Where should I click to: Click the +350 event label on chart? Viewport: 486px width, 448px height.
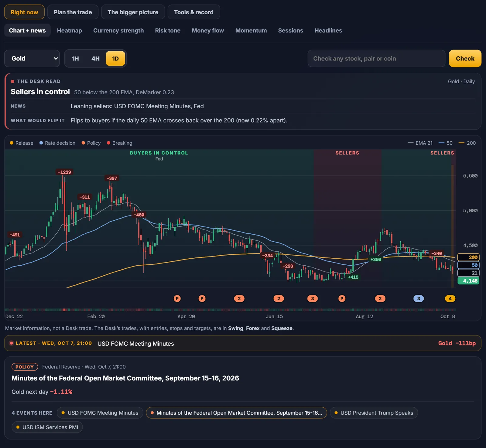tap(376, 259)
